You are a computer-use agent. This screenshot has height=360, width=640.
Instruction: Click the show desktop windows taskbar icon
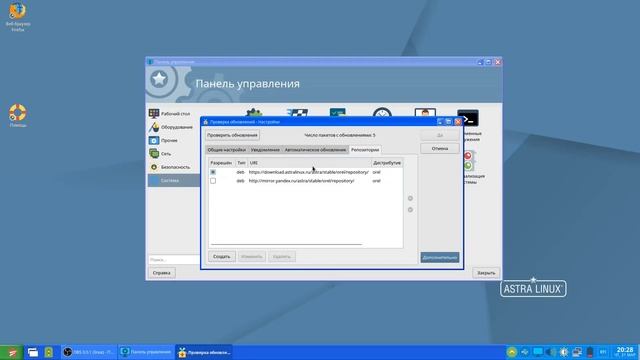coord(33,352)
